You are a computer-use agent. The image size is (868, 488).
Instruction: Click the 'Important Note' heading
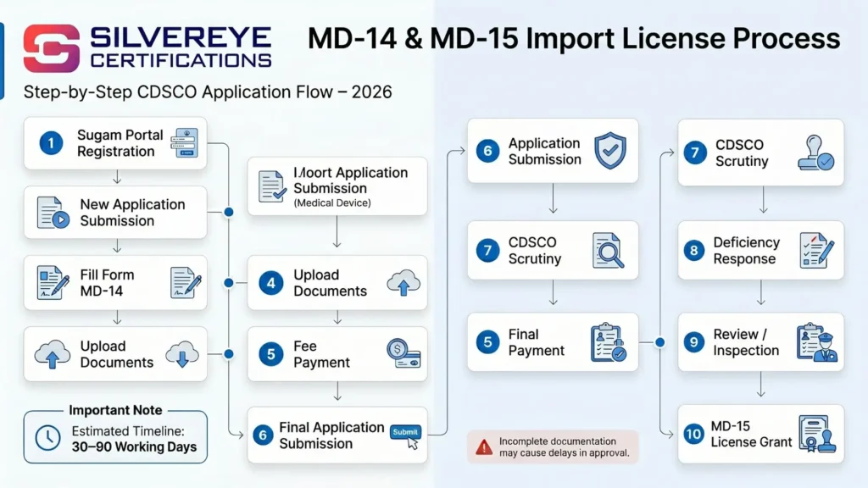[115, 411]
